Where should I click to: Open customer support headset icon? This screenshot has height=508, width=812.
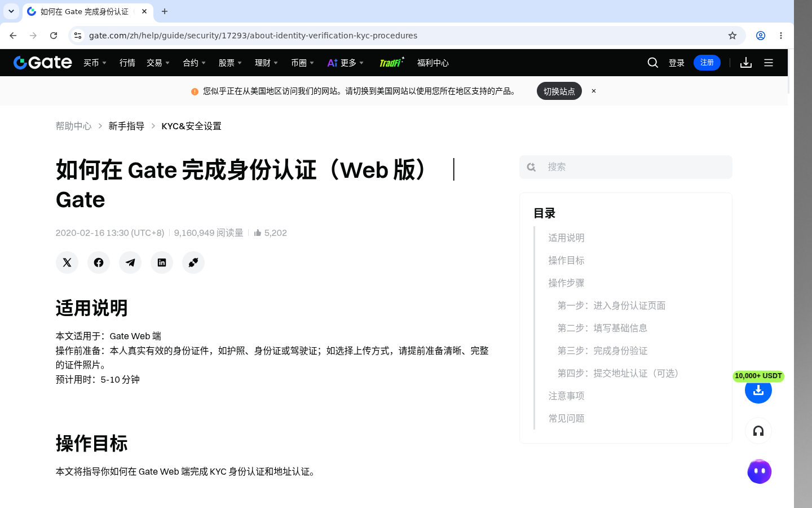(758, 431)
